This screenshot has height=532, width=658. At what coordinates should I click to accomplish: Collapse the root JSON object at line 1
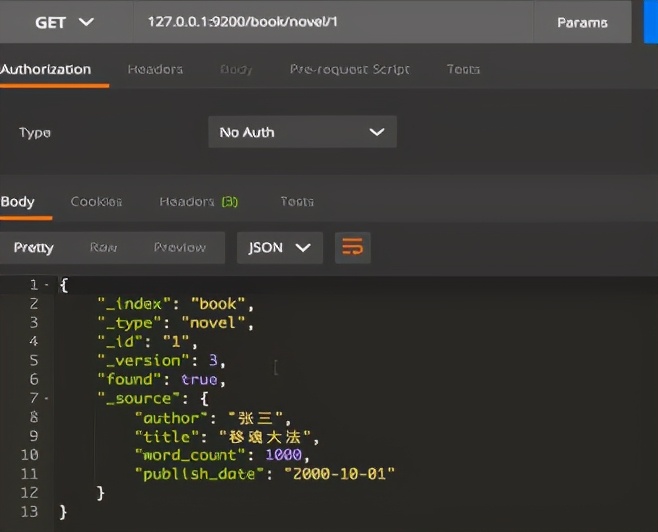pyautogui.click(x=48, y=285)
